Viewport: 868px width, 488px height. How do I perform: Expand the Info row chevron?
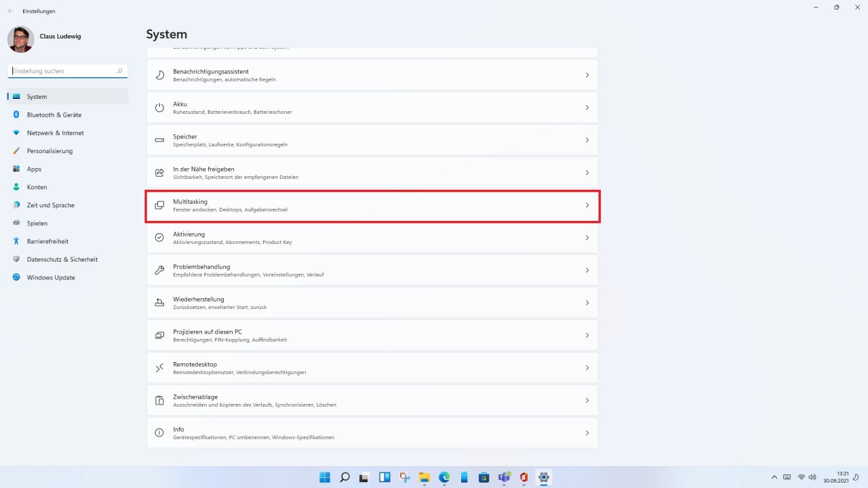587,433
